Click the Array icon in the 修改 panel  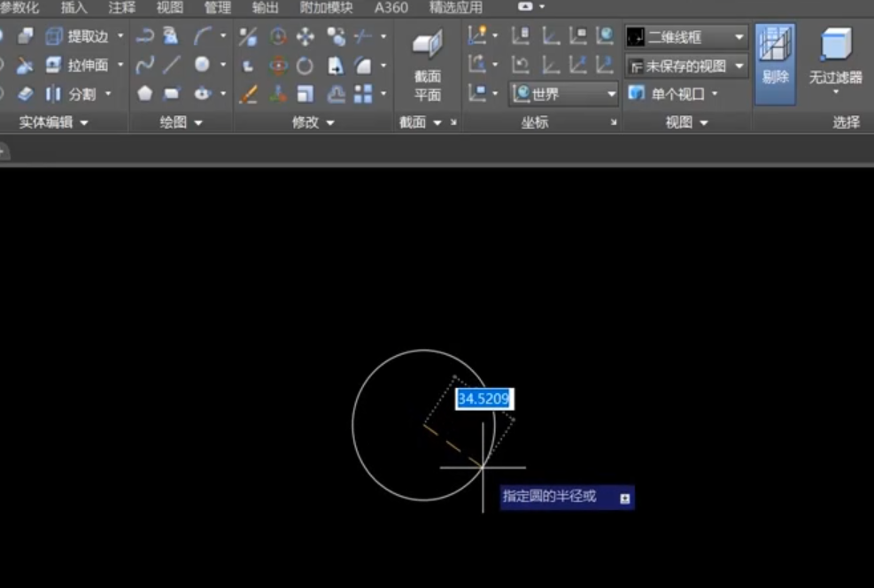[363, 93]
